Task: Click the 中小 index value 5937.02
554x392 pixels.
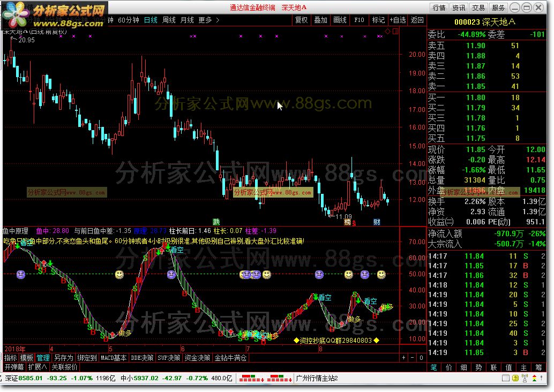Action: pos(146,378)
